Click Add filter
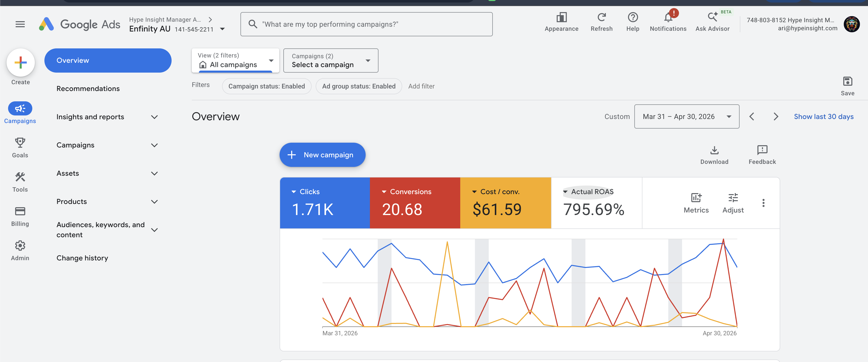This screenshot has width=868, height=362. 421,86
